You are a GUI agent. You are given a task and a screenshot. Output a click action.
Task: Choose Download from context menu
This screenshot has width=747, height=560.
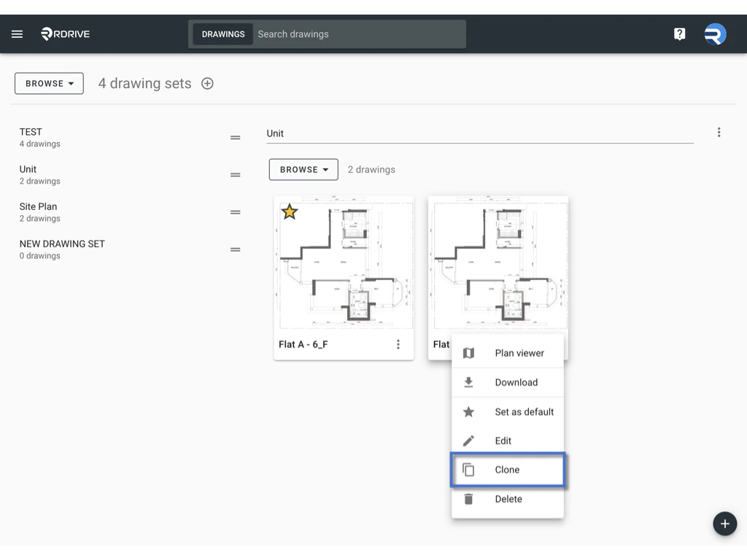pyautogui.click(x=508, y=382)
